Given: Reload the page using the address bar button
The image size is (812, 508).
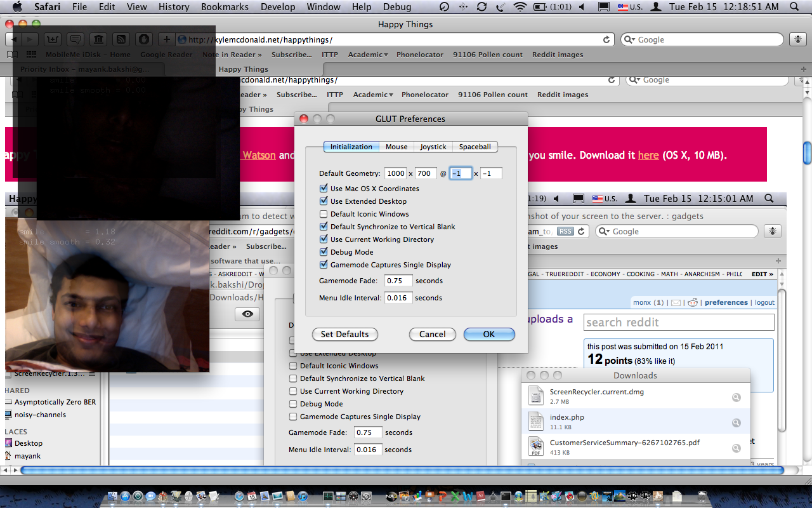Looking at the screenshot, I should [606, 39].
